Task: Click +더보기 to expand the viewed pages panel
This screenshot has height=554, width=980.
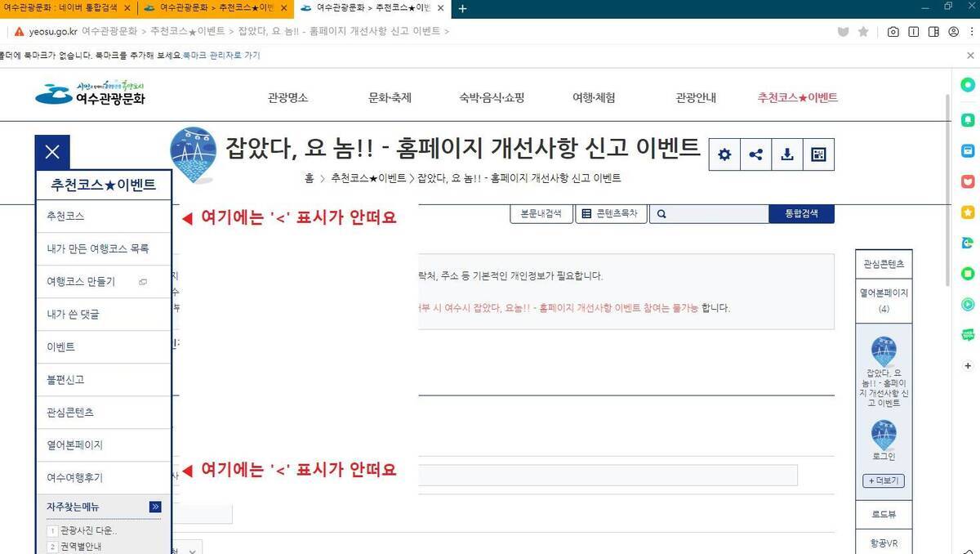Action: point(883,480)
